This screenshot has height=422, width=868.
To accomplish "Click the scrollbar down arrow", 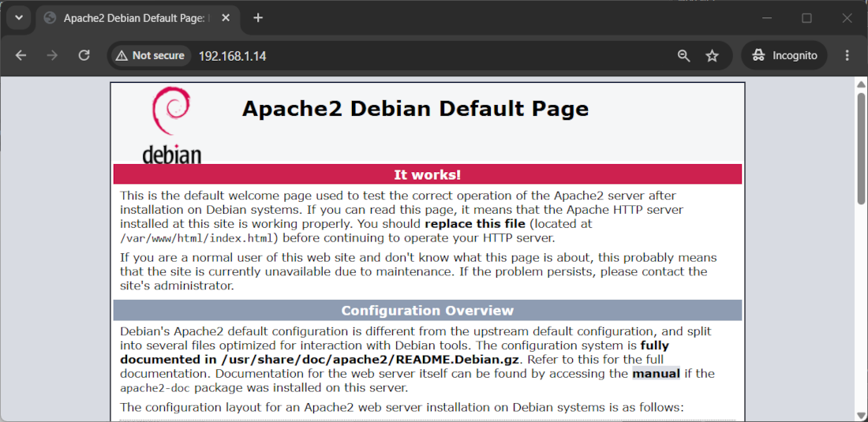I will coord(862,414).
